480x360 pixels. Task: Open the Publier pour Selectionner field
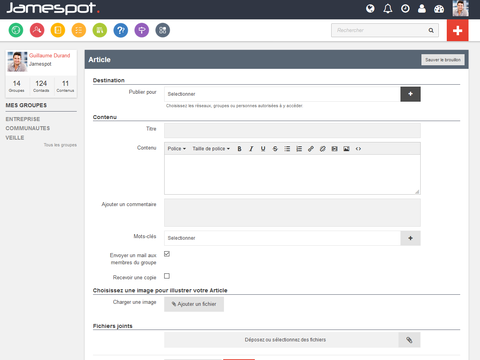(x=282, y=94)
